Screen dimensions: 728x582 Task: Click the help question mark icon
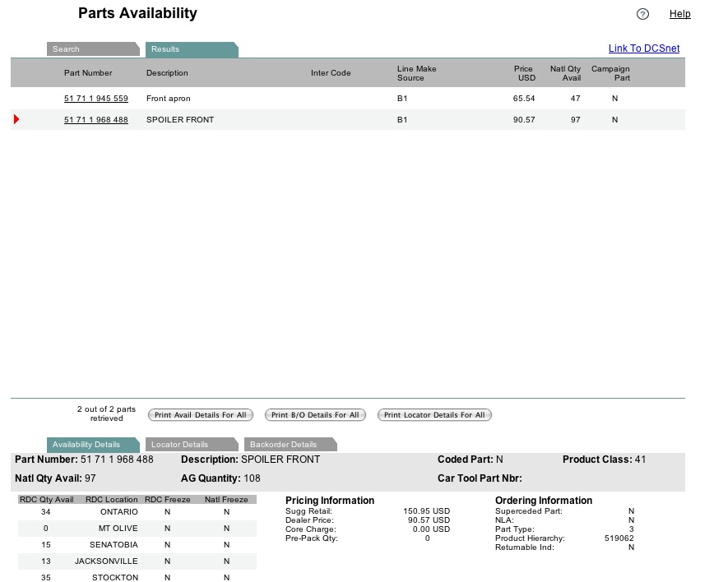(x=643, y=14)
